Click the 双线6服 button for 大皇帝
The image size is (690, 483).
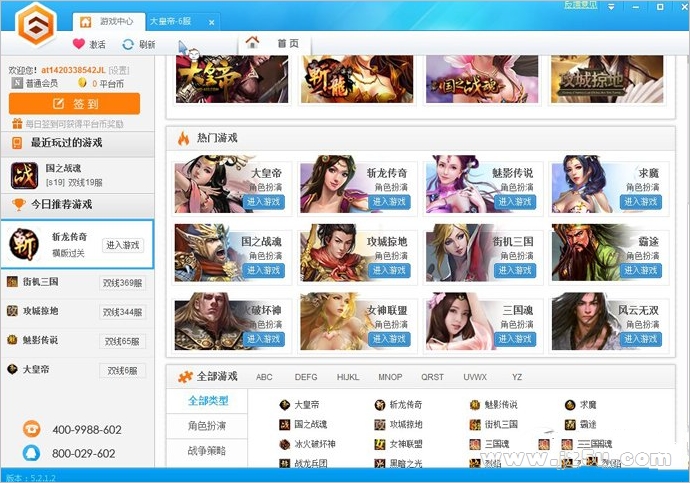click(x=122, y=370)
